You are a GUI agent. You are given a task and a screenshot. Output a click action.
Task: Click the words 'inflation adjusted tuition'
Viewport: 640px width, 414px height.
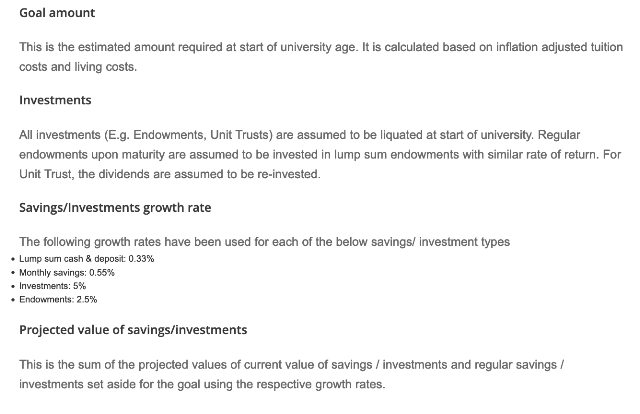[x=559, y=47]
